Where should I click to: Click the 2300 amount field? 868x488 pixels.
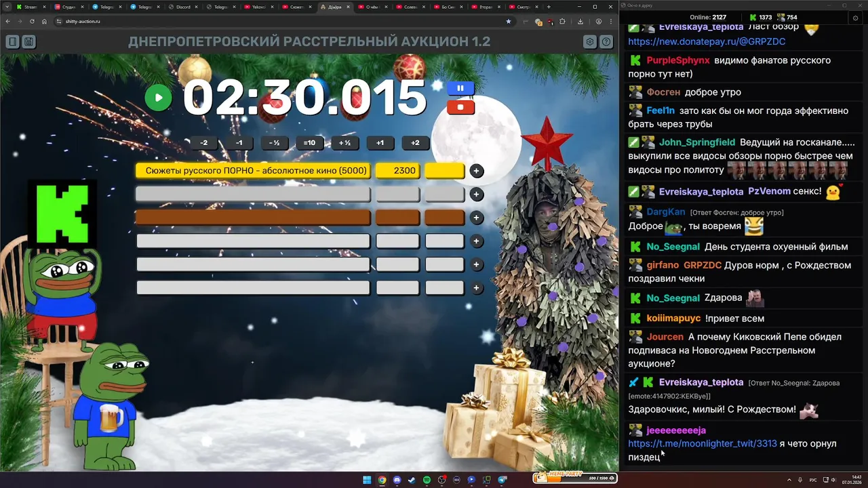[x=398, y=171]
